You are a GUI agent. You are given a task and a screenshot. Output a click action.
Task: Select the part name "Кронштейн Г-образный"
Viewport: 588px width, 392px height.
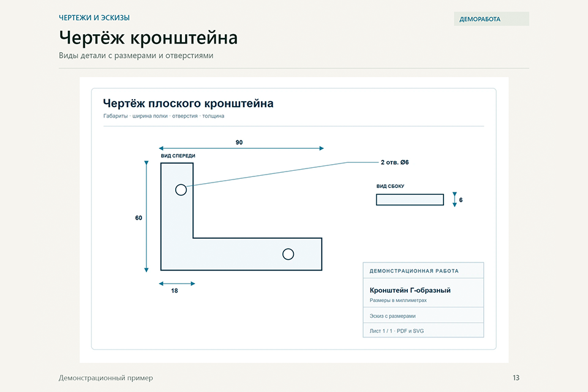pos(410,290)
